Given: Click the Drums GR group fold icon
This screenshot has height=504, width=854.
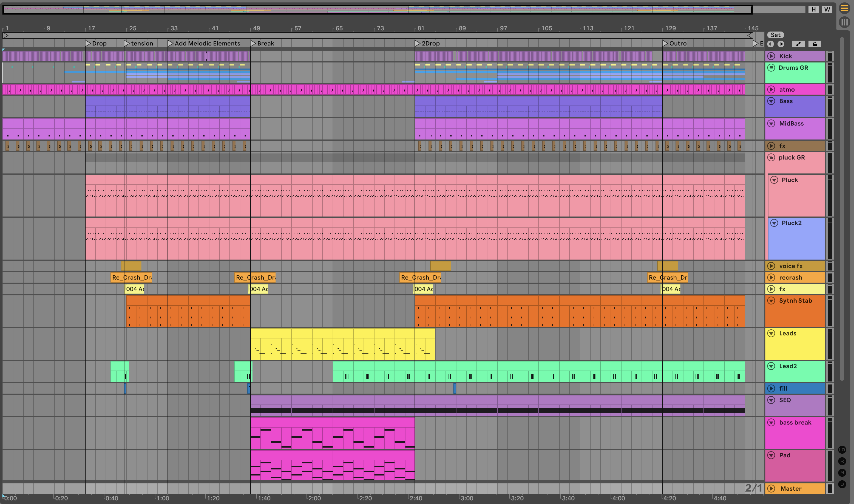Looking at the screenshot, I should tap(771, 68).
